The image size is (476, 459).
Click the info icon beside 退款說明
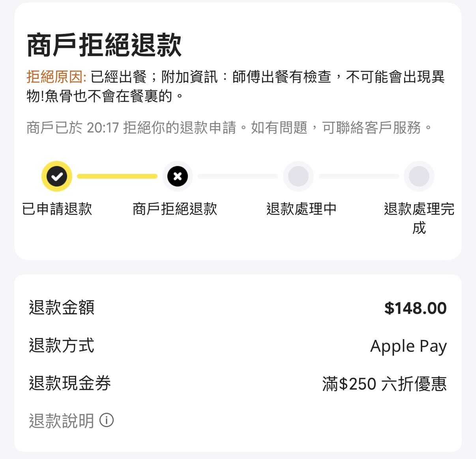coord(107,420)
